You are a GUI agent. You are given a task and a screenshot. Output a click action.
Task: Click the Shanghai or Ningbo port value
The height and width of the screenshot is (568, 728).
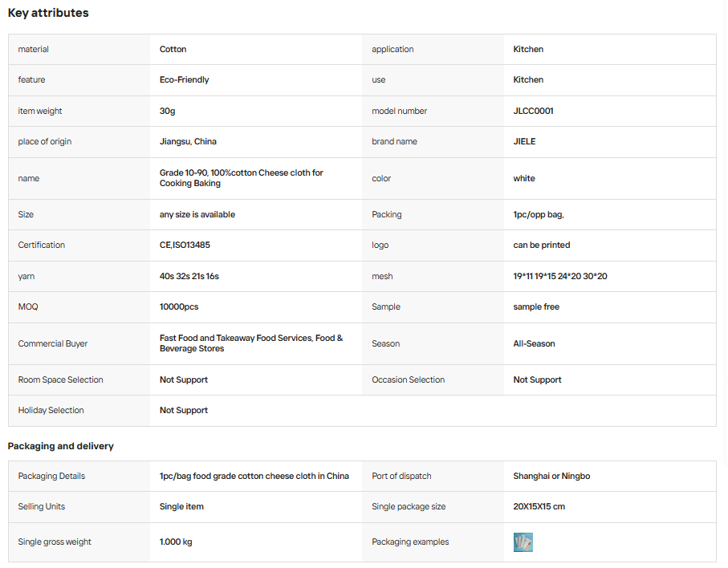(551, 476)
